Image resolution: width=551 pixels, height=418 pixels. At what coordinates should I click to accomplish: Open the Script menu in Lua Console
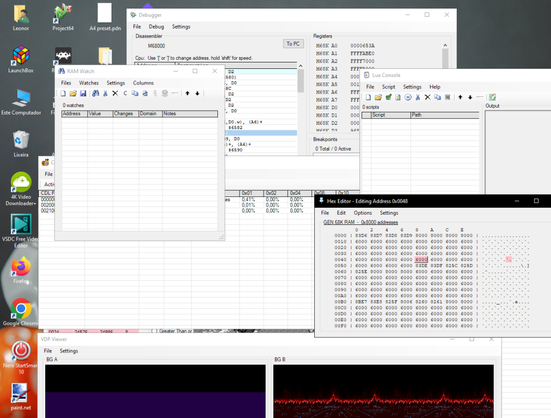388,87
